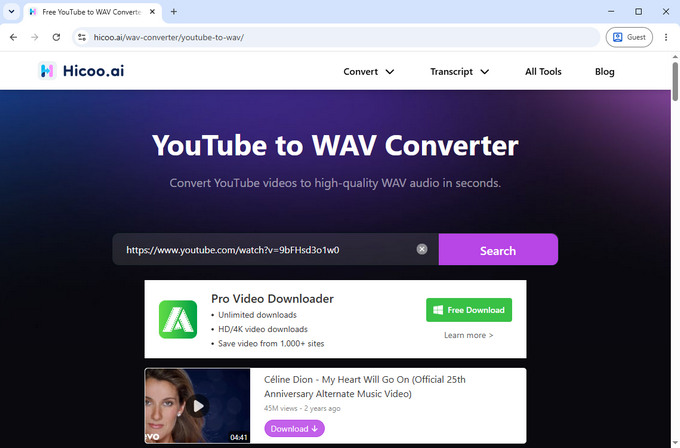Viewport: 680px width, 448px height.
Task: Click the browser address bar URL
Action: (169, 37)
